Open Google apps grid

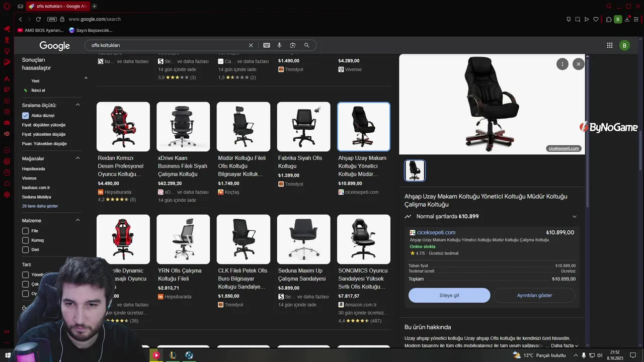pos(610,45)
